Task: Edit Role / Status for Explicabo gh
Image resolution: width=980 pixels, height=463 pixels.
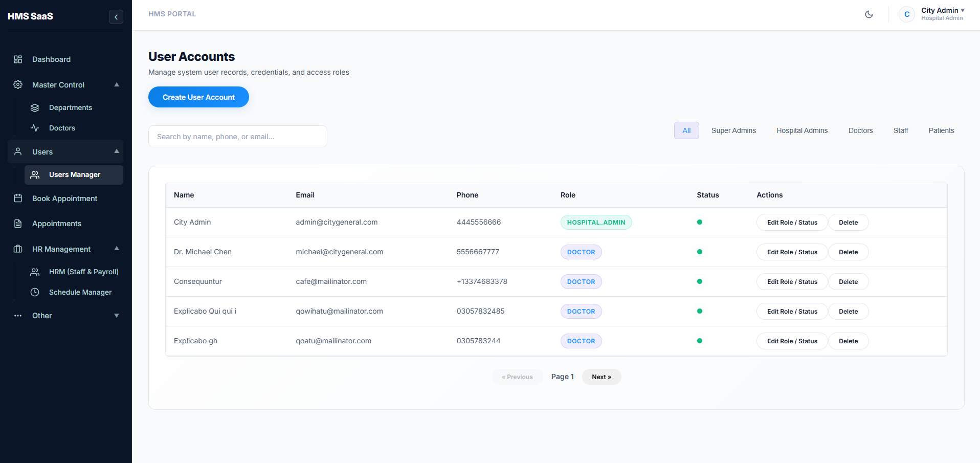Action: (x=792, y=341)
